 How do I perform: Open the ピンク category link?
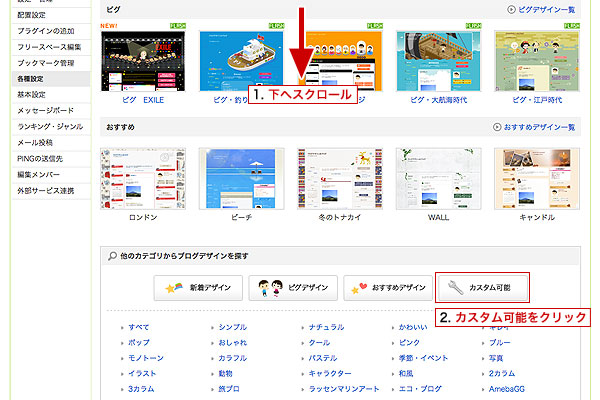(409, 343)
